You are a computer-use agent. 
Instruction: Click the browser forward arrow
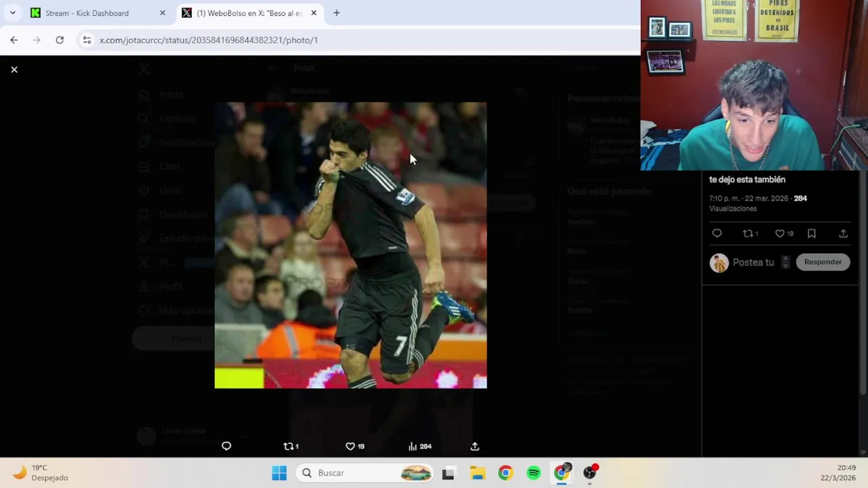37,40
